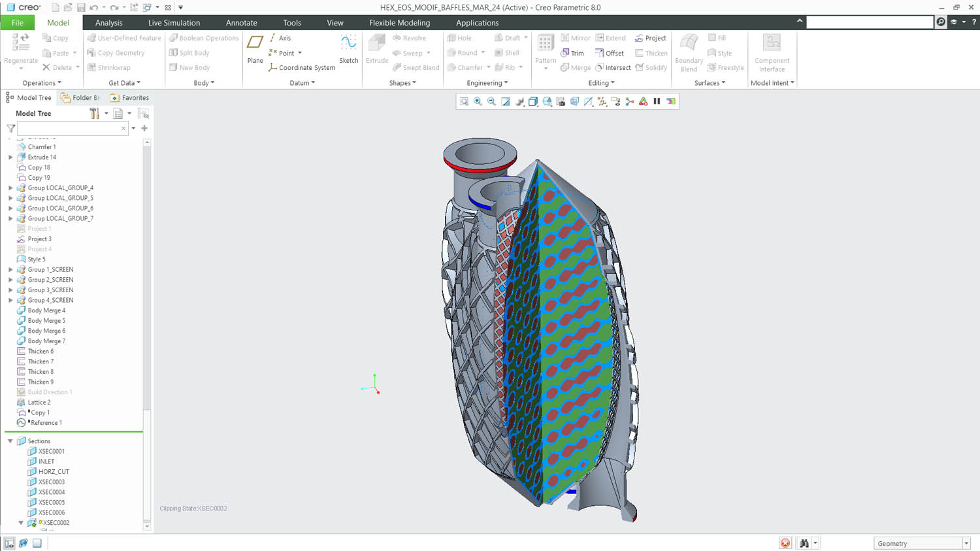Viewport: 980px width, 551px height.
Task: Switch to the Flexible Modeling tab
Action: (399, 23)
